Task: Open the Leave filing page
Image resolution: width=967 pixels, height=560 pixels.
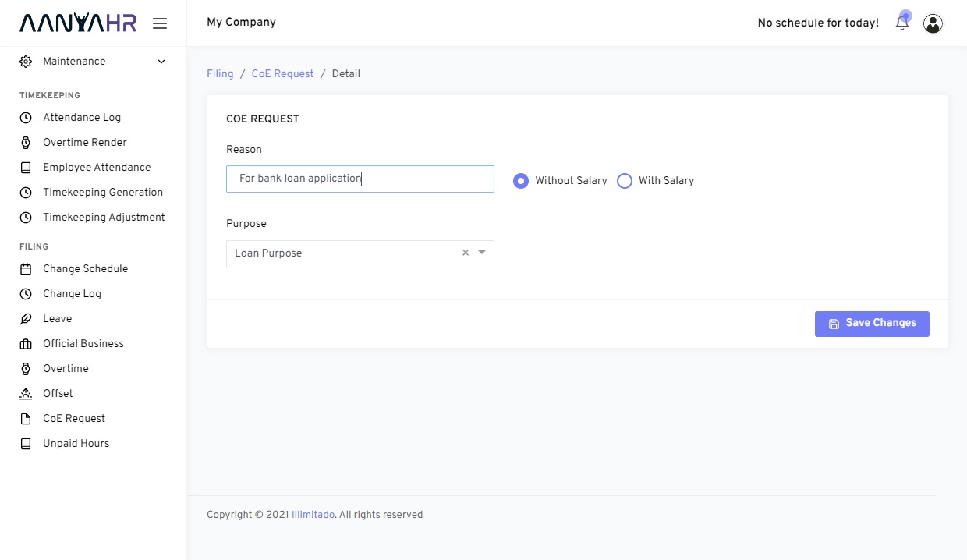Action: (x=57, y=318)
